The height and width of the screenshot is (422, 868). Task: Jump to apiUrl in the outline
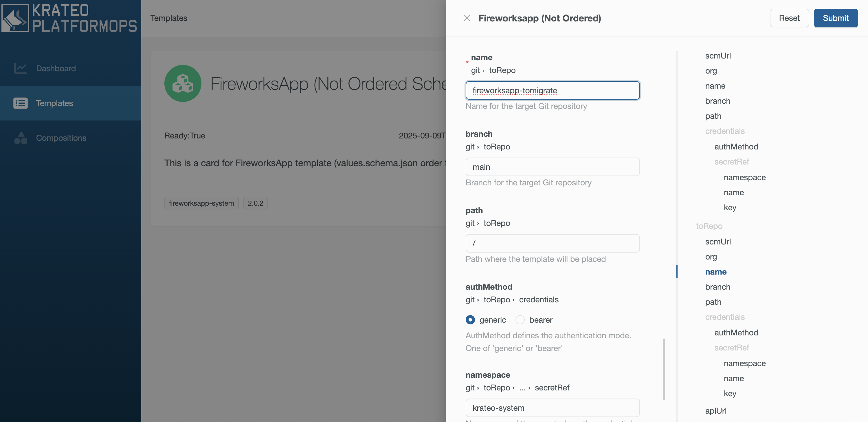[716, 411]
